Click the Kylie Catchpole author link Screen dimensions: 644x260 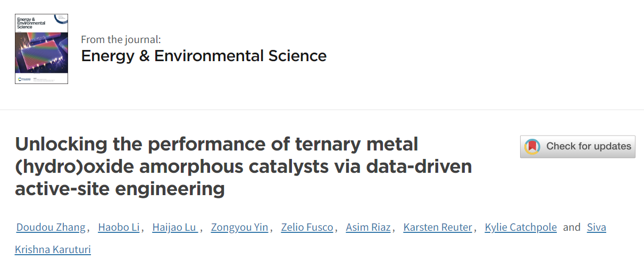(521, 228)
